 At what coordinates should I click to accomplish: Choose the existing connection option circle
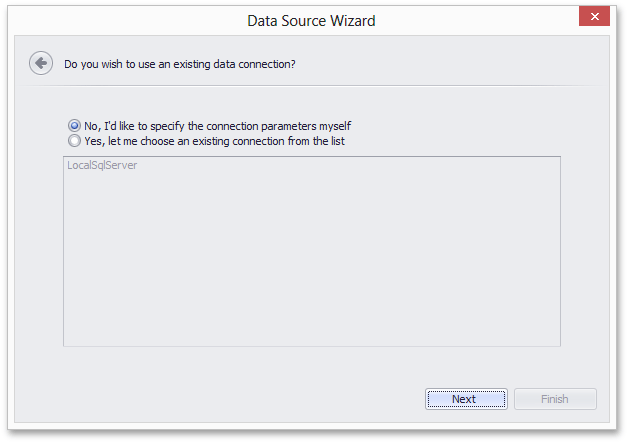pos(74,141)
